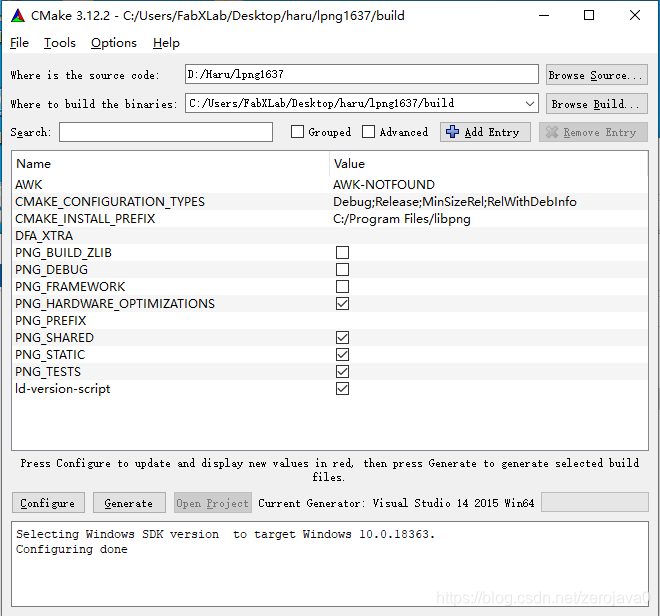
Task: Select the AWK-NOTFOUND value
Action: point(383,184)
